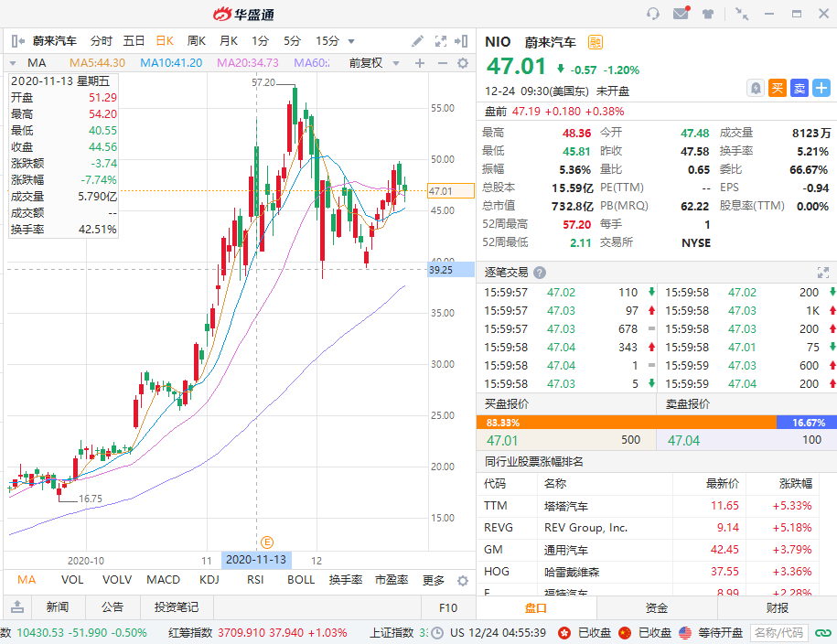
Task: Zoom in chart with plus icon
Action: click(420, 63)
